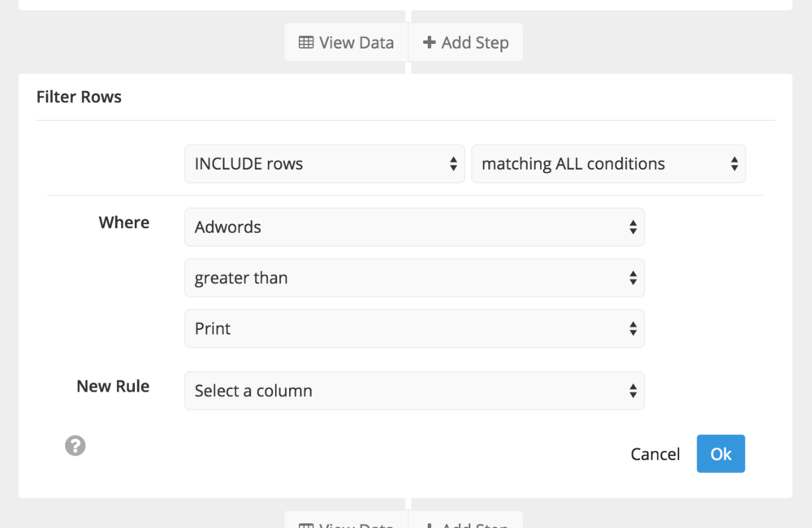The height and width of the screenshot is (528, 812).
Task: Click the table grid icon in top View Data
Action: [306, 42]
